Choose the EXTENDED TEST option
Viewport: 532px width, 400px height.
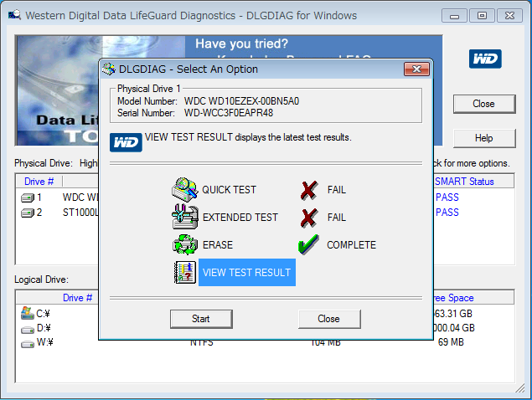pyautogui.click(x=240, y=218)
